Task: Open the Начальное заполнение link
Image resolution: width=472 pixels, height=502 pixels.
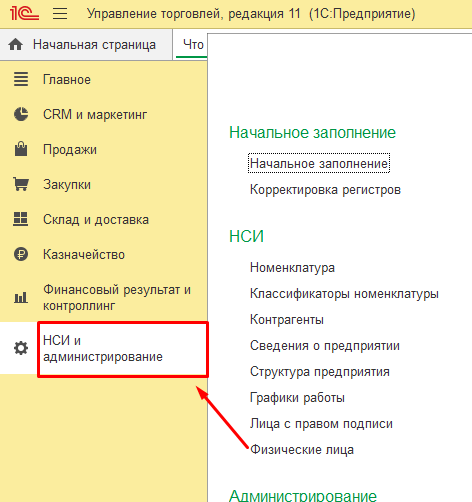Action: tap(319, 163)
